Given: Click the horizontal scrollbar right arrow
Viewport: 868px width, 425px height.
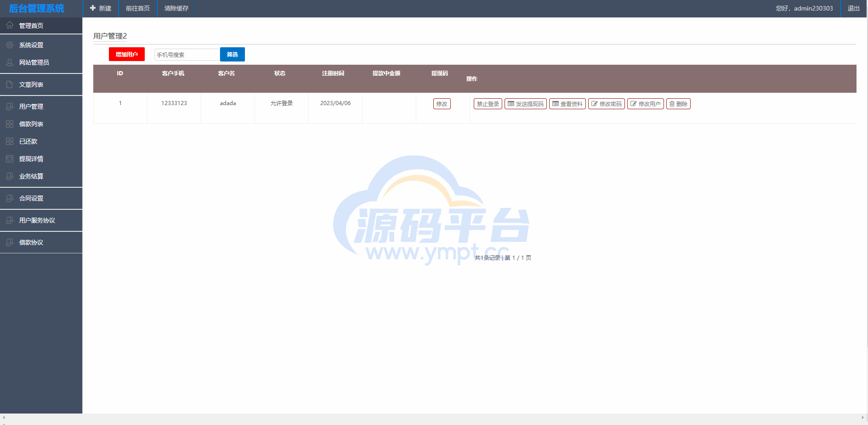Looking at the screenshot, I should point(862,417).
